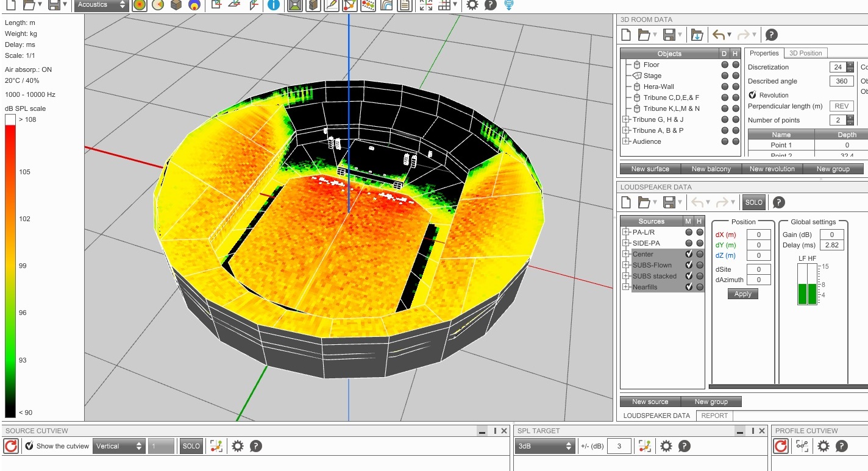Click the New revolution button

point(772,169)
